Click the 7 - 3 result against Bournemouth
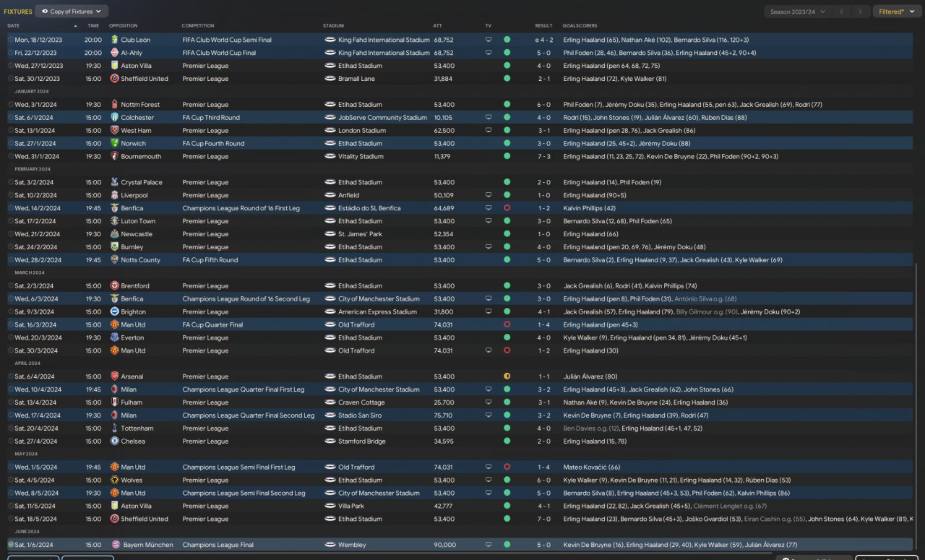Image resolution: width=925 pixels, height=560 pixels. point(543,157)
